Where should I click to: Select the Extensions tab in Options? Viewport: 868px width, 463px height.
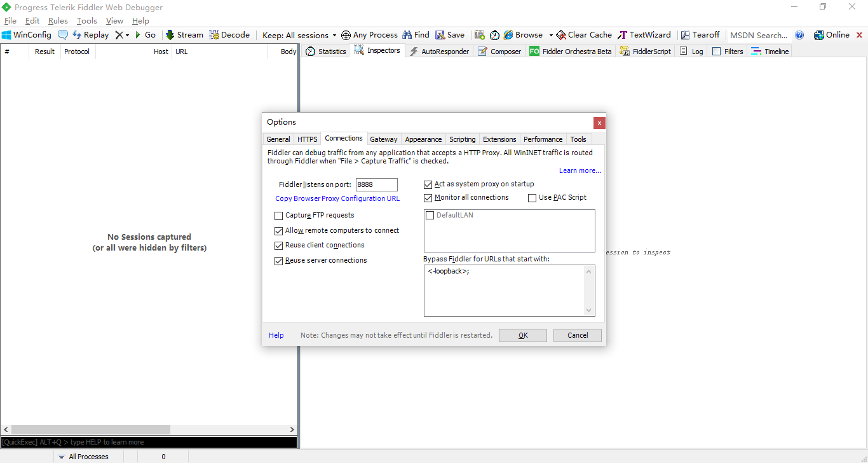[x=499, y=139]
